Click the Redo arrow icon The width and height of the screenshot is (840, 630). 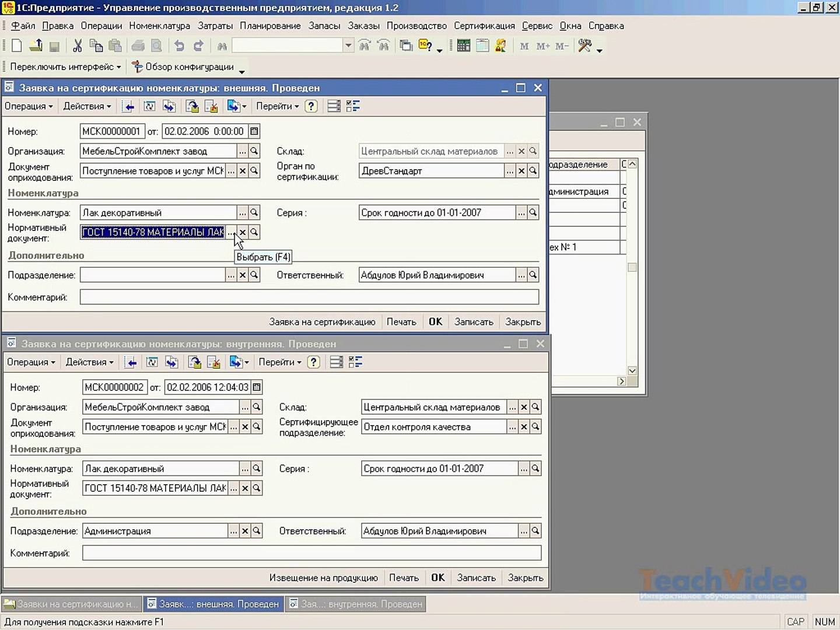coord(198,45)
